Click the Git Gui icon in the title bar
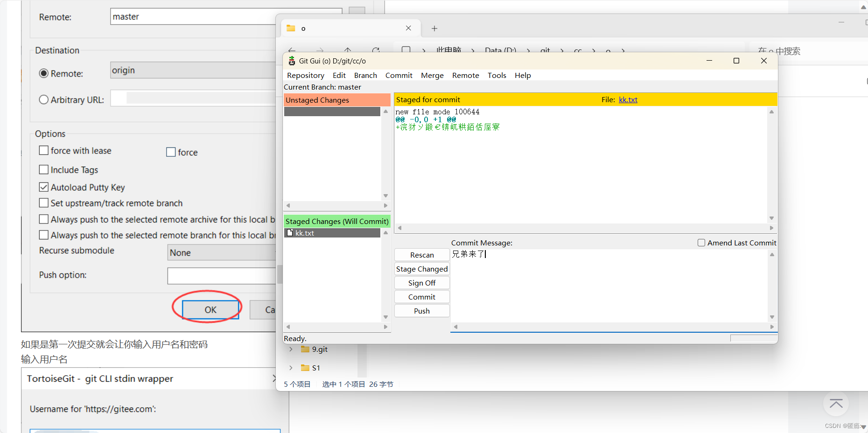The height and width of the screenshot is (433, 868). (x=292, y=61)
